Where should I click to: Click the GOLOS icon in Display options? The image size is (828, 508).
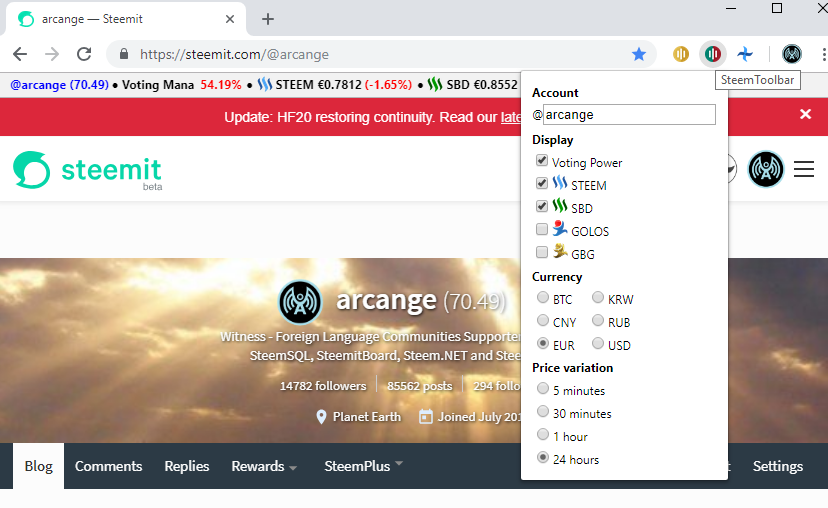560,229
